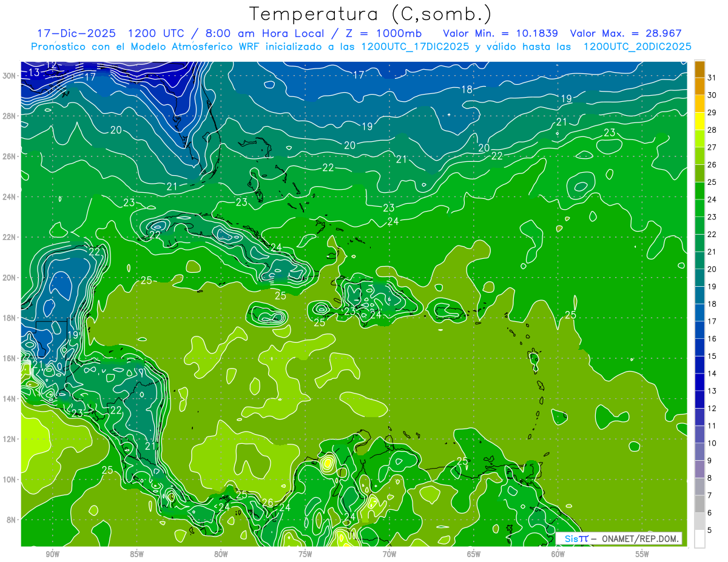Click the "26N" latitude axis label
Image resolution: width=728 pixels, height=562 pixels.
[x=10, y=156]
